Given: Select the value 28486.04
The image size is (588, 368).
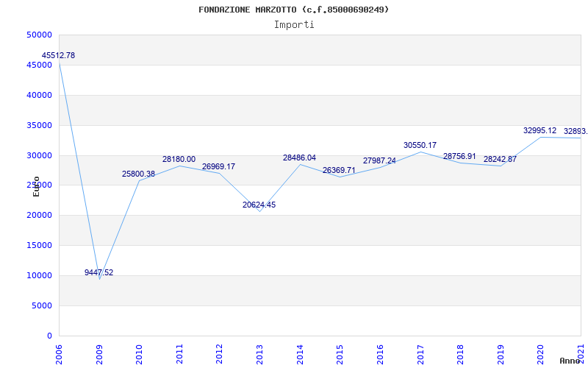Looking at the screenshot, I should tap(299, 158).
